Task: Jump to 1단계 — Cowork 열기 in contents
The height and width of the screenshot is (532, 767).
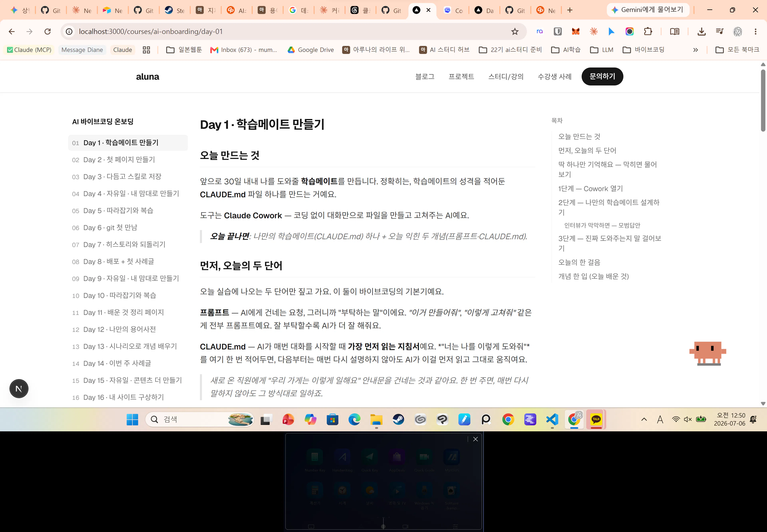Action: [x=590, y=188]
